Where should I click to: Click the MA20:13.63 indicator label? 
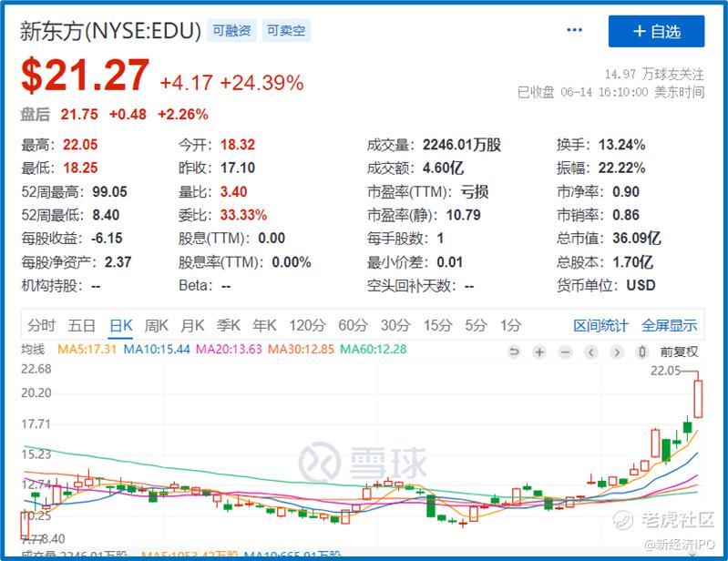[x=229, y=349]
